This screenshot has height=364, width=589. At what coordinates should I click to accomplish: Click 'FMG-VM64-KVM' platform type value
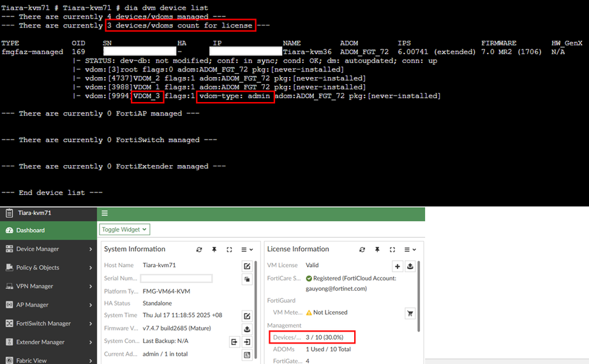167,291
